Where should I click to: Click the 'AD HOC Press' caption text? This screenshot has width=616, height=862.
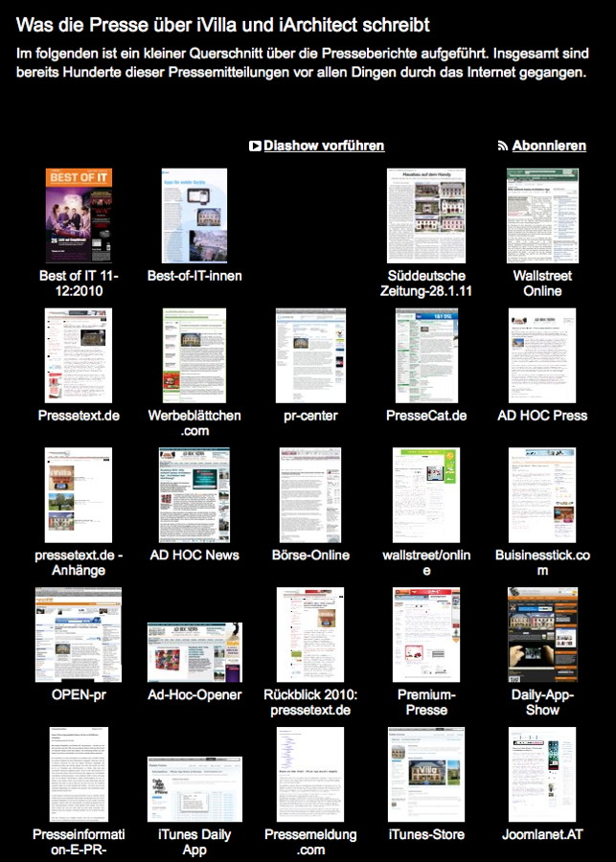(x=542, y=415)
